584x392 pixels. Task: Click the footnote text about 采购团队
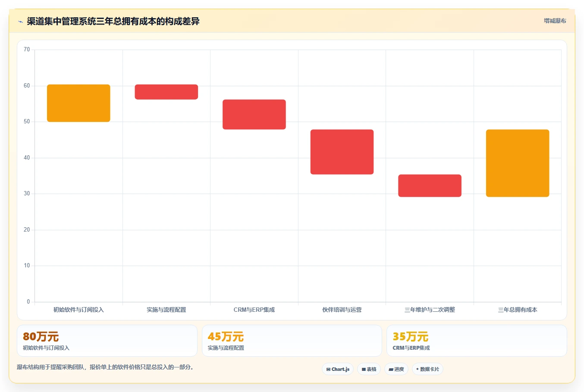pos(106,367)
